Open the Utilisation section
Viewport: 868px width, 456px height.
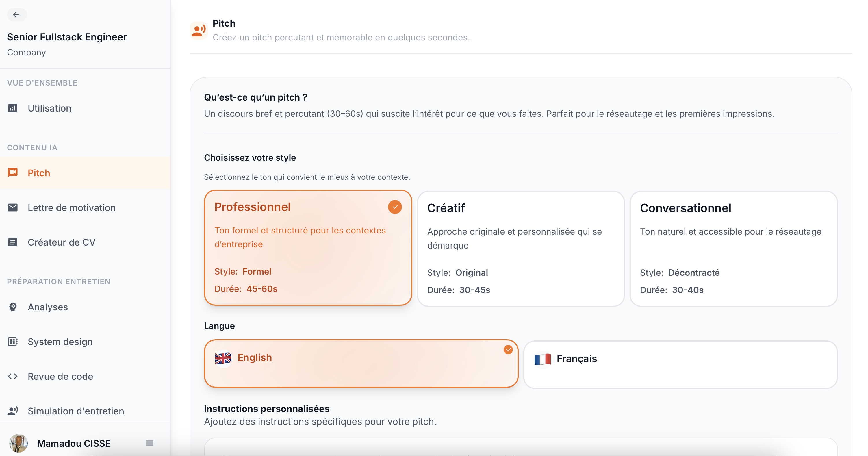[49, 108]
